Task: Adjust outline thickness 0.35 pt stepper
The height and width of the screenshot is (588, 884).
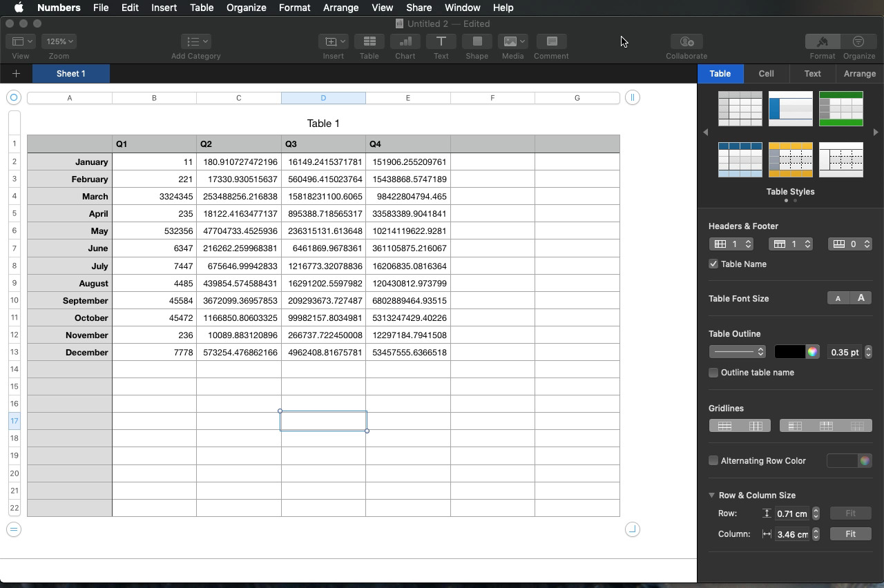Action: tap(868, 352)
